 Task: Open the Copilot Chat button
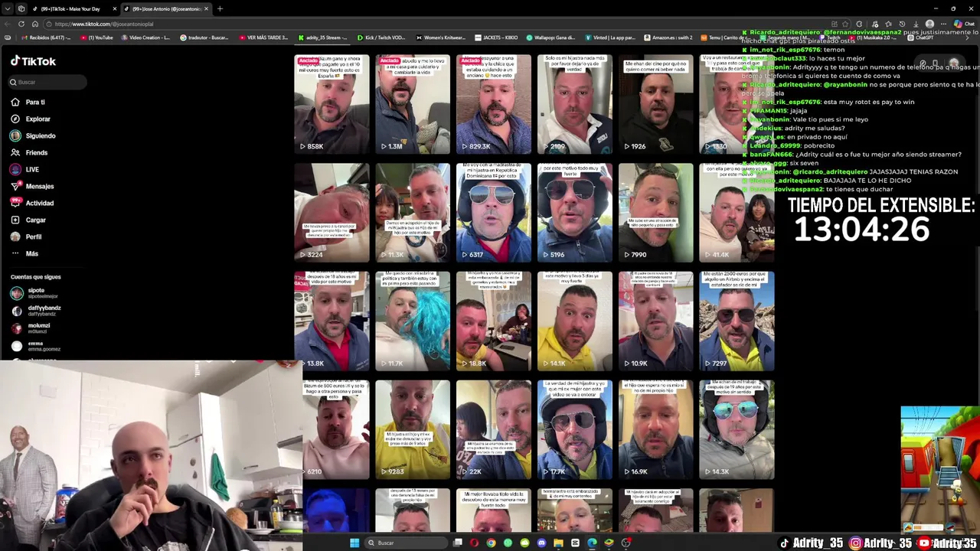964,24
